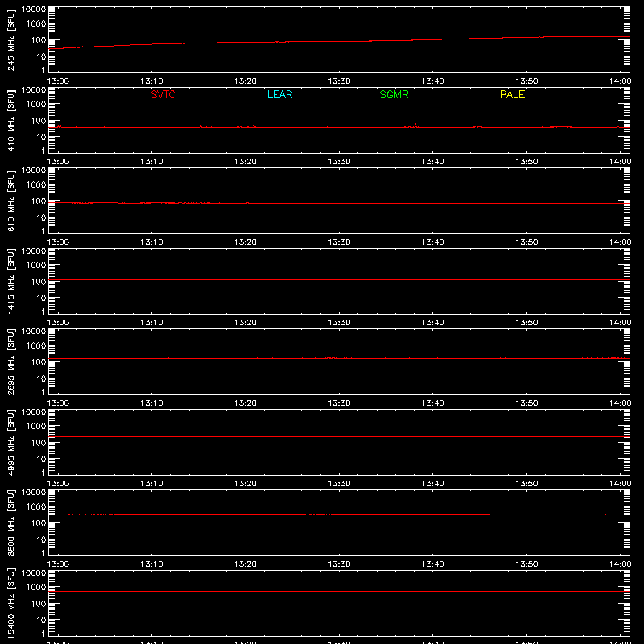This screenshot has width=644, height=644.
Task: Select the 4995 MHz [SFU] axis title
Action: [x=10, y=443]
